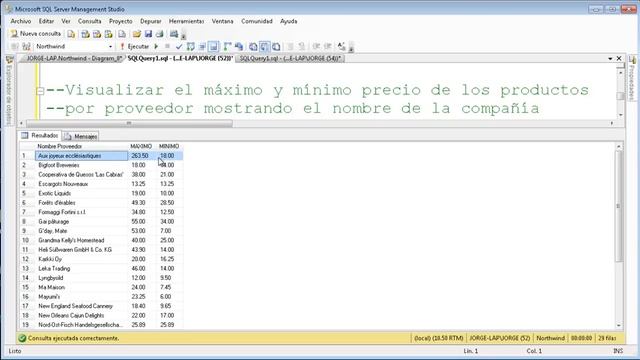The width and height of the screenshot is (640, 360).
Task: Open the active documents list dropdown arrow
Action: [x=610, y=59]
